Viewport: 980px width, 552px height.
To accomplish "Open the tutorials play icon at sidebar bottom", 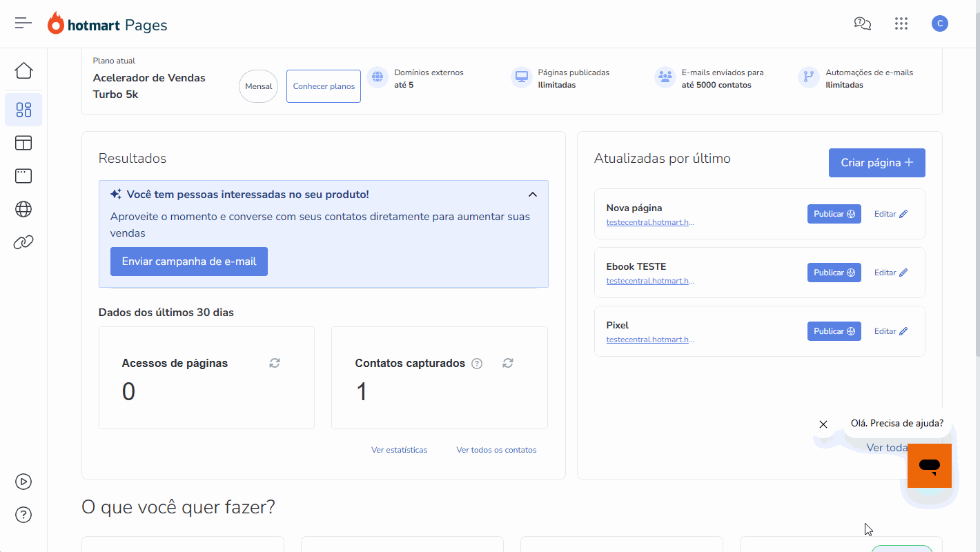I will click(23, 482).
